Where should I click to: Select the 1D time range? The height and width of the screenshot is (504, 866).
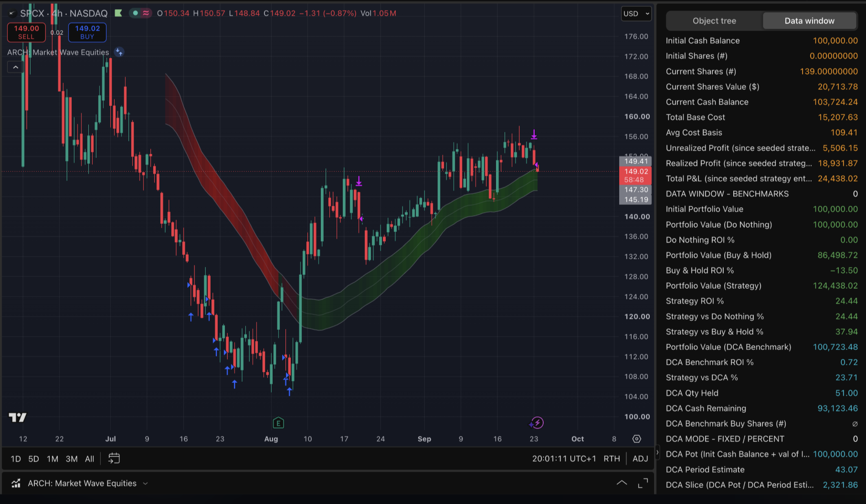pos(16,459)
